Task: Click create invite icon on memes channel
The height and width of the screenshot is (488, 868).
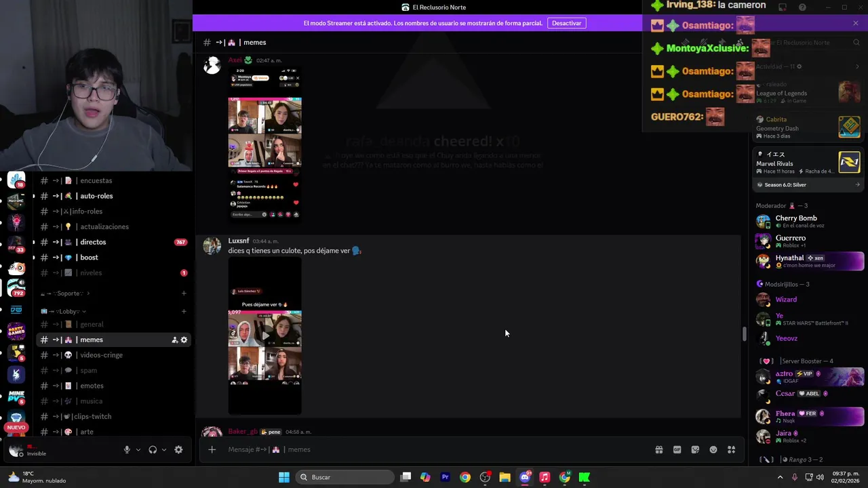Action: [174, 340]
